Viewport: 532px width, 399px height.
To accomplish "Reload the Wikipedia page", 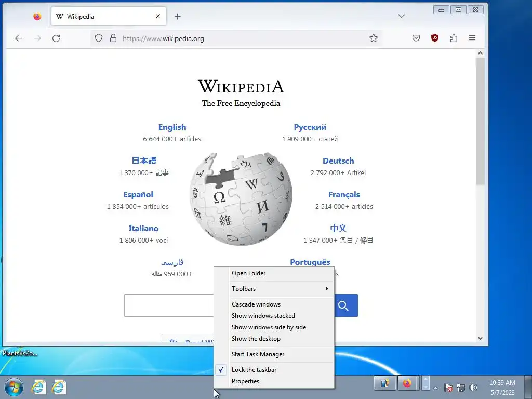I will coord(56,38).
